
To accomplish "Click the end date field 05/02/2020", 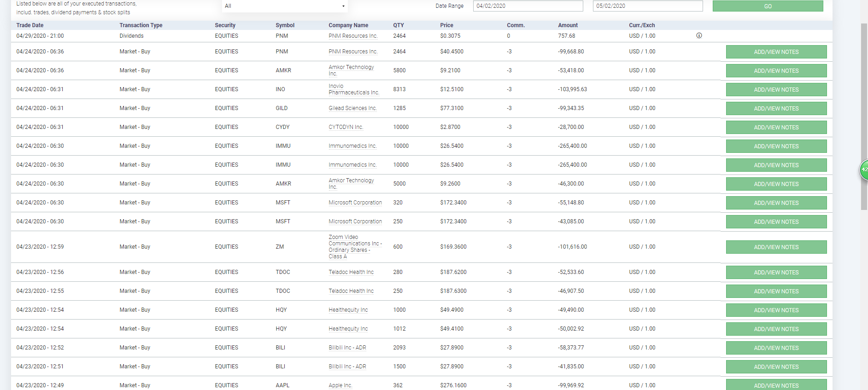I will [648, 6].
